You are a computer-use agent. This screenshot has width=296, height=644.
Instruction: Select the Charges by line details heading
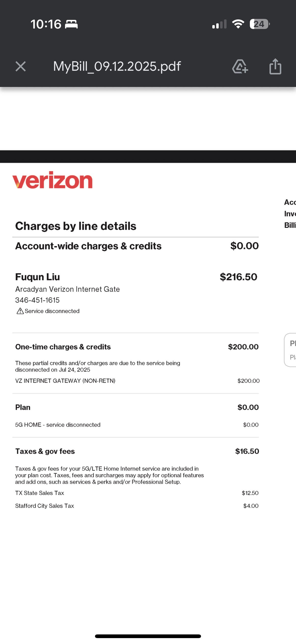coord(76,226)
